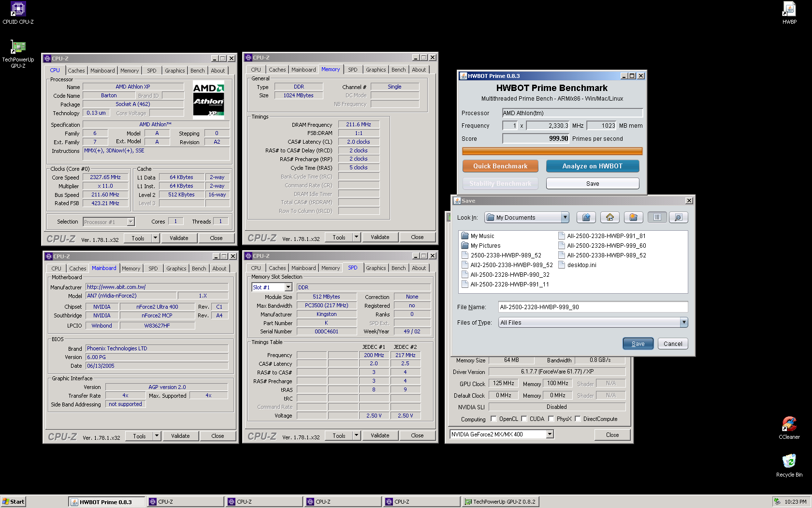The image size is (812, 508).
Task: Click the Score value 999.90 field
Action: coord(536,139)
